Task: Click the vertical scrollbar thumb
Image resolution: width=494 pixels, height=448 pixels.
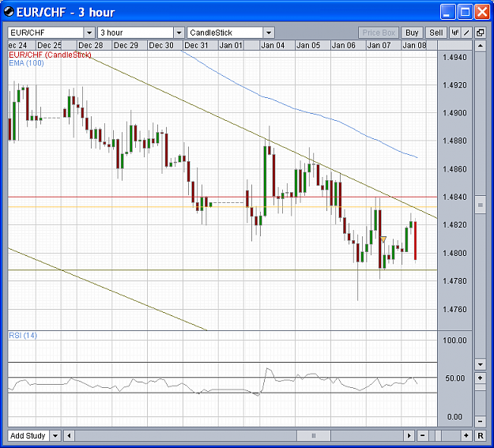Action: pyautogui.click(x=481, y=205)
